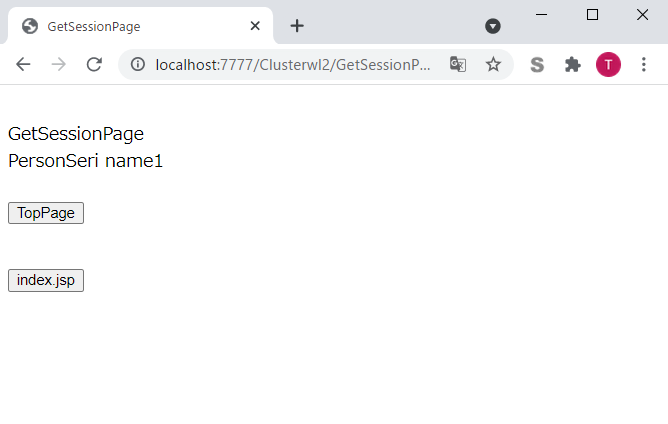Go back to the previous page
The height and width of the screenshot is (424, 668).
pyautogui.click(x=23, y=65)
